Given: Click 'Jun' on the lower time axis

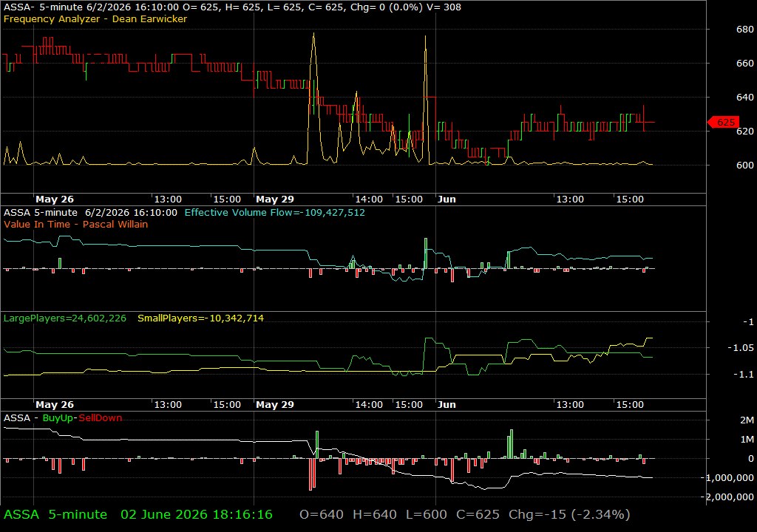Looking at the screenshot, I should 447,405.
